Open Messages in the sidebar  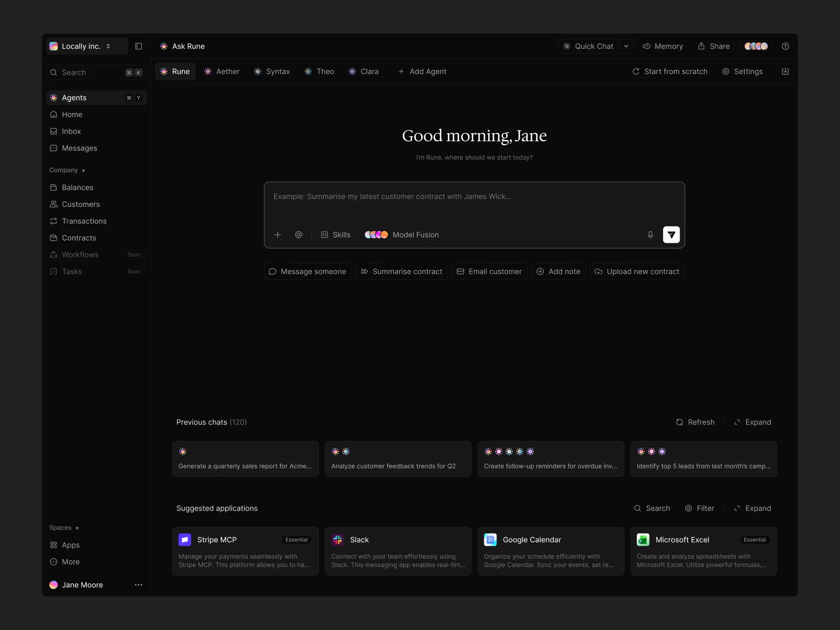point(96,148)
